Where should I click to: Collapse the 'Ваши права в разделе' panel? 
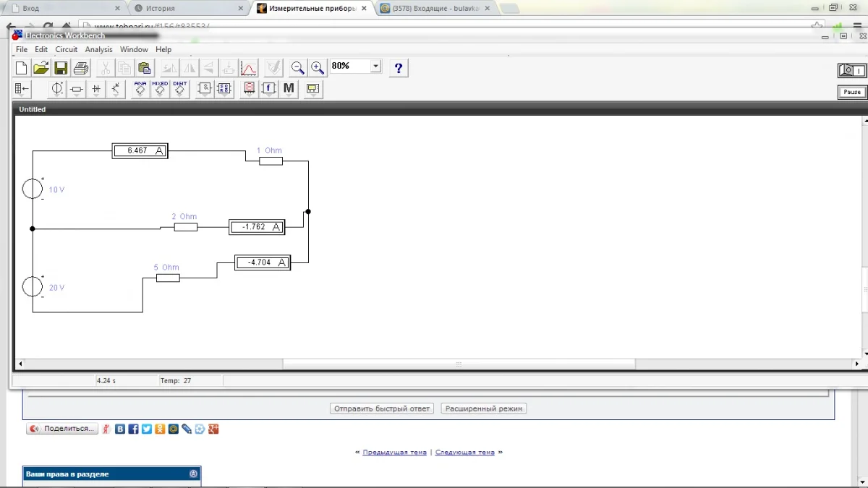(193, 474)
